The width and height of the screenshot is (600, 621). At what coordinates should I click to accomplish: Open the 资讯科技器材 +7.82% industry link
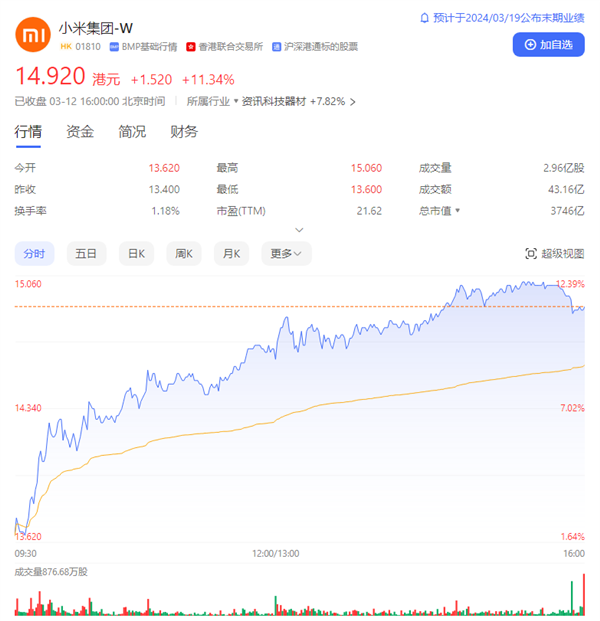coord(293,102)
